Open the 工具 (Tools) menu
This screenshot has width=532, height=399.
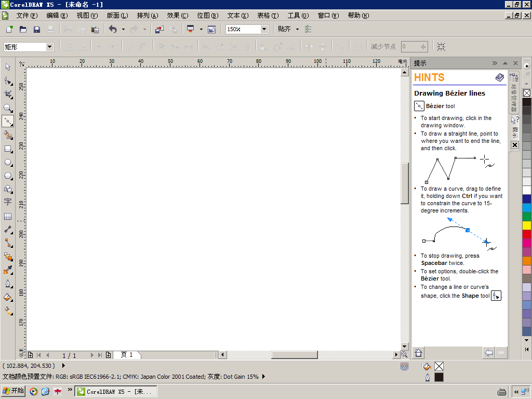(x=298, y=16)
